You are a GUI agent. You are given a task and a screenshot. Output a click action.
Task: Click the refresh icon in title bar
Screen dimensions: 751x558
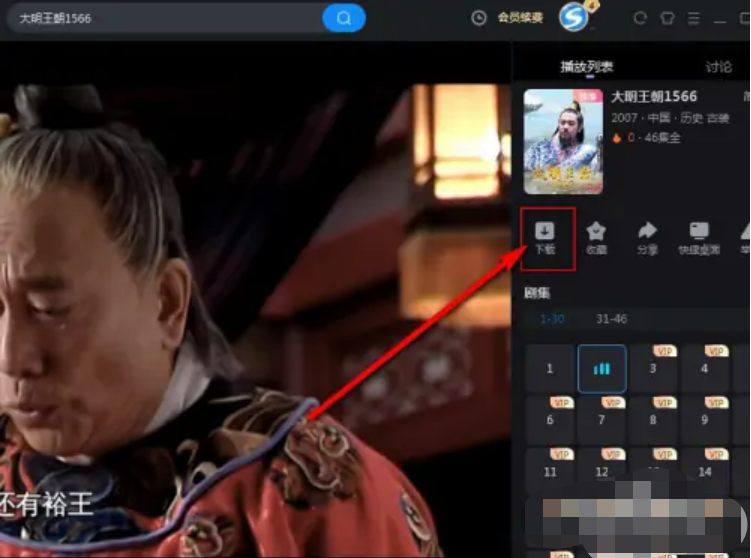point(641,18)
